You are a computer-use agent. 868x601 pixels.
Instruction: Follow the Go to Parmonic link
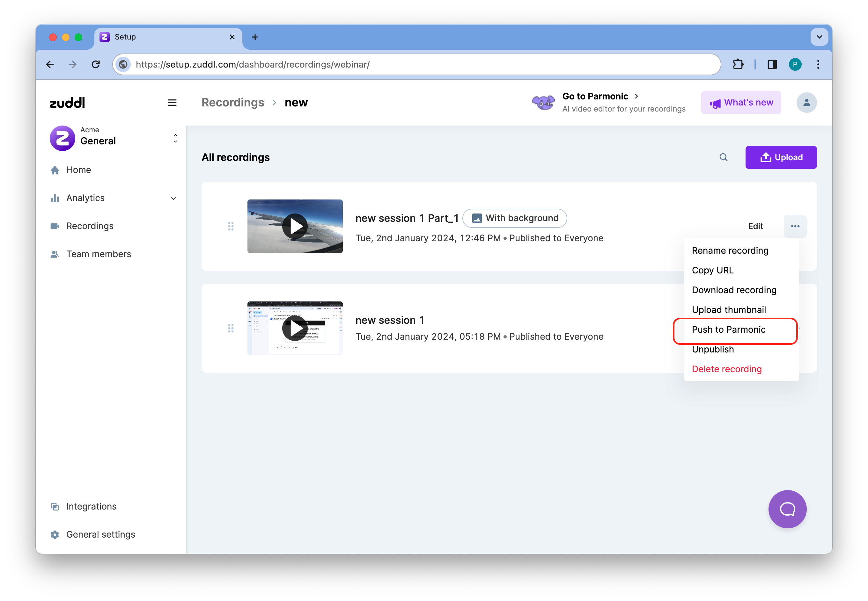600,97
